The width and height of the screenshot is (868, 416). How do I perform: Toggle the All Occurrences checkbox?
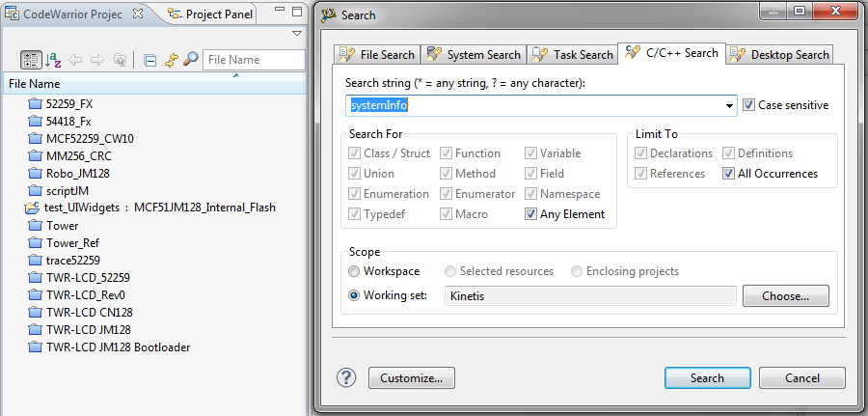729,174
